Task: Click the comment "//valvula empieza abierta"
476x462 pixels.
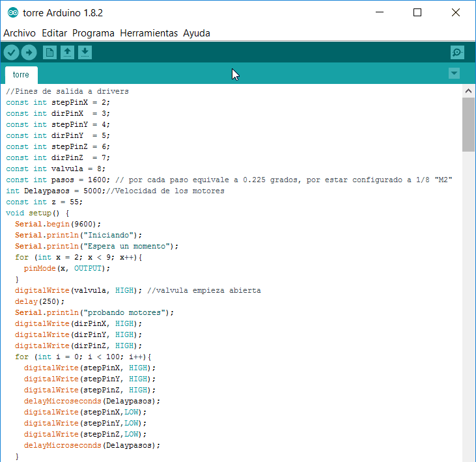Action: (204, 290)
